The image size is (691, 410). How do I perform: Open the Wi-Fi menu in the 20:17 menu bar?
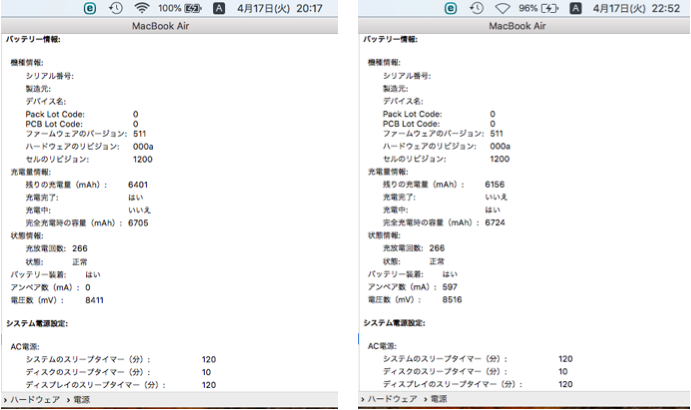[x=142, y=8]
